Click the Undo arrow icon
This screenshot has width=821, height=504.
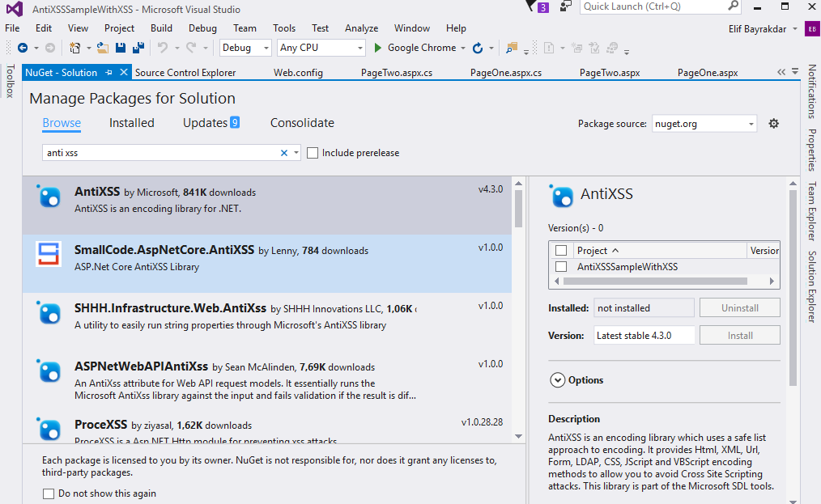[x=163, y=48]
